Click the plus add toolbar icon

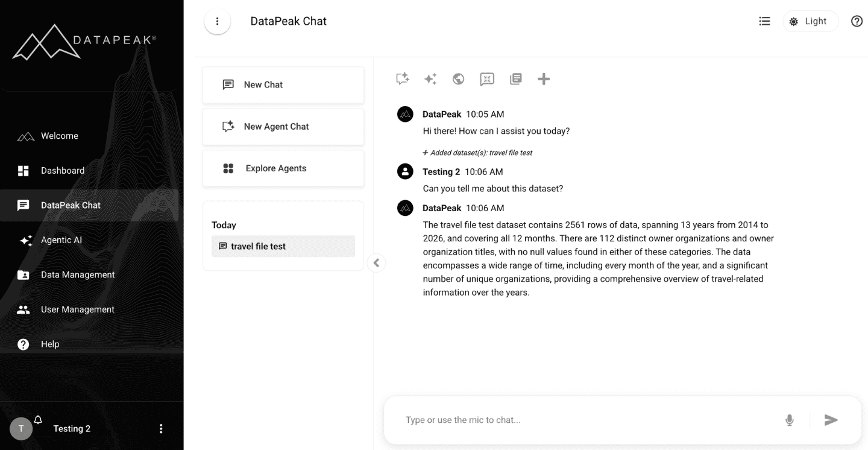tap(544, 79)
